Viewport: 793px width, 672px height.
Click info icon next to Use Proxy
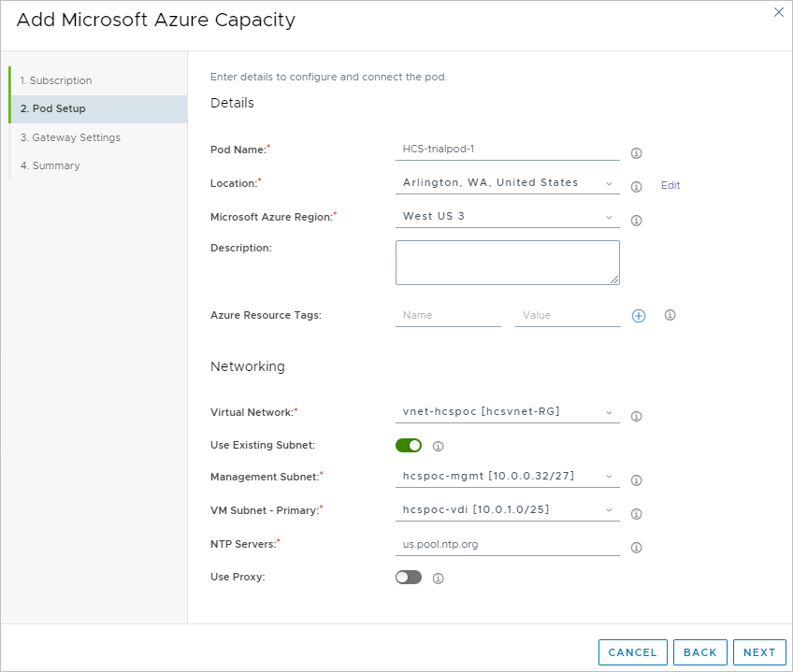[438, 578]
